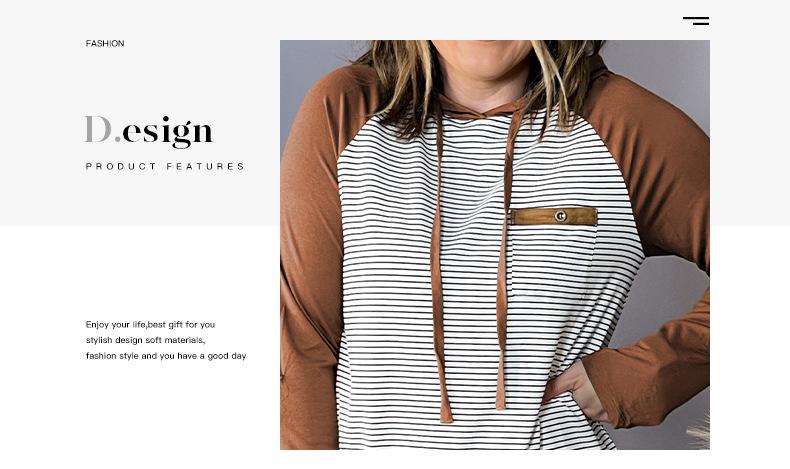Click the FASHION label
Viewport: 790px width, 469px height.
pos(105,43)
